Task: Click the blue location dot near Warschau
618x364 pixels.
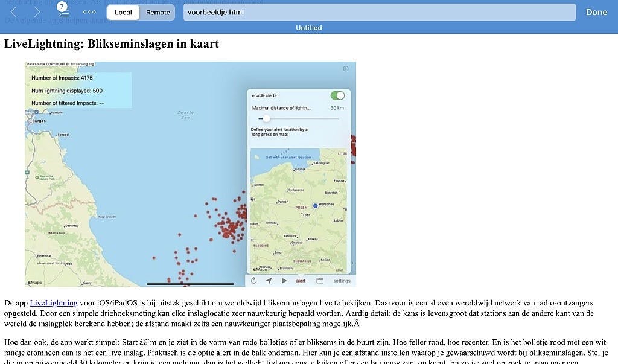Action: [315, 205]
